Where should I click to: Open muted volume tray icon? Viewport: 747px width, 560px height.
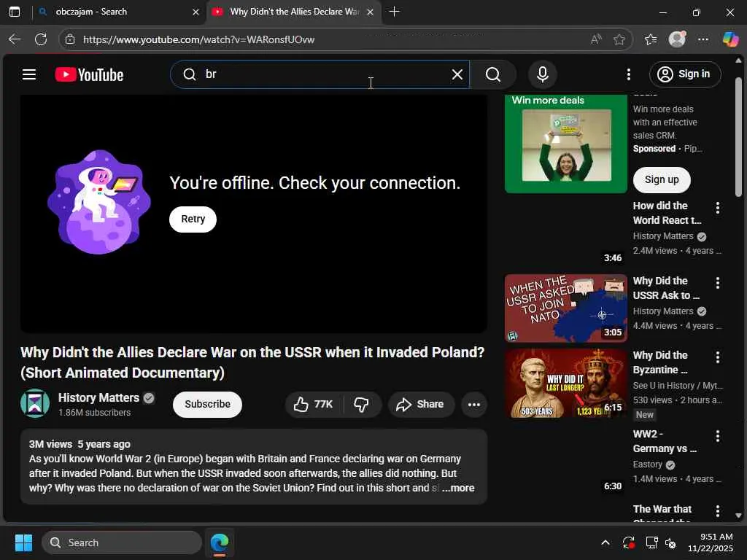click(x=671, y=542)
